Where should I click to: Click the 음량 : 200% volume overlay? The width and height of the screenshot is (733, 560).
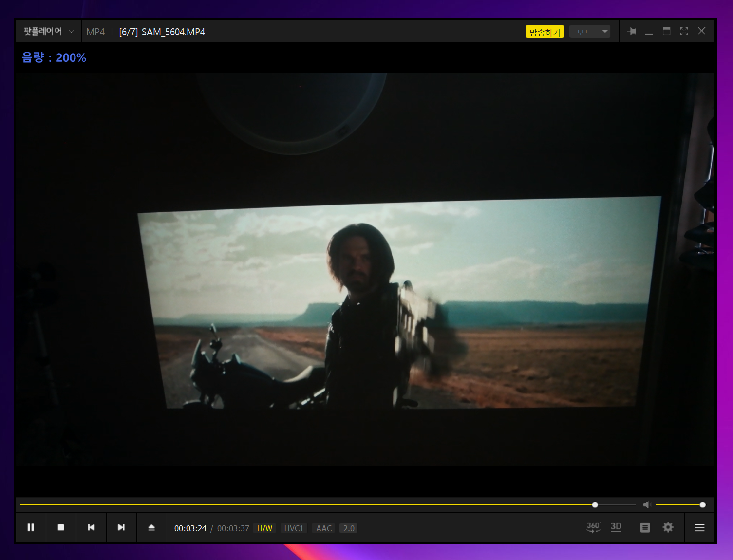(x=54, y=57)
